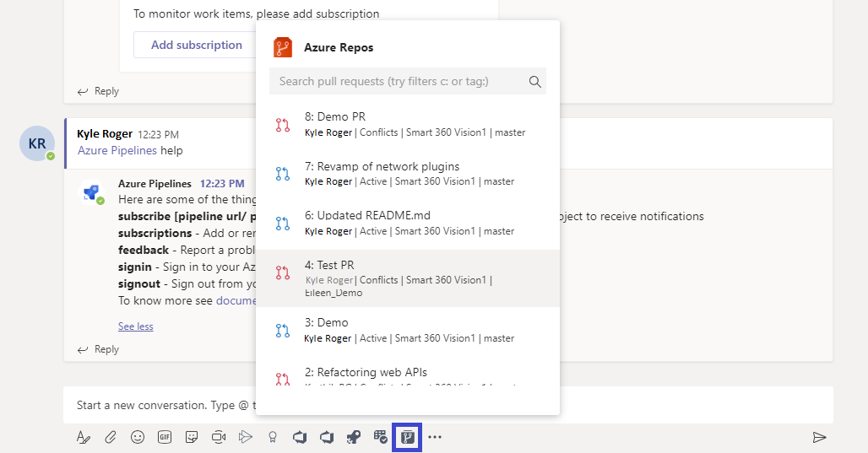Click the Format text icon
This screenshot has height=453, width=868.
(83, 437)
